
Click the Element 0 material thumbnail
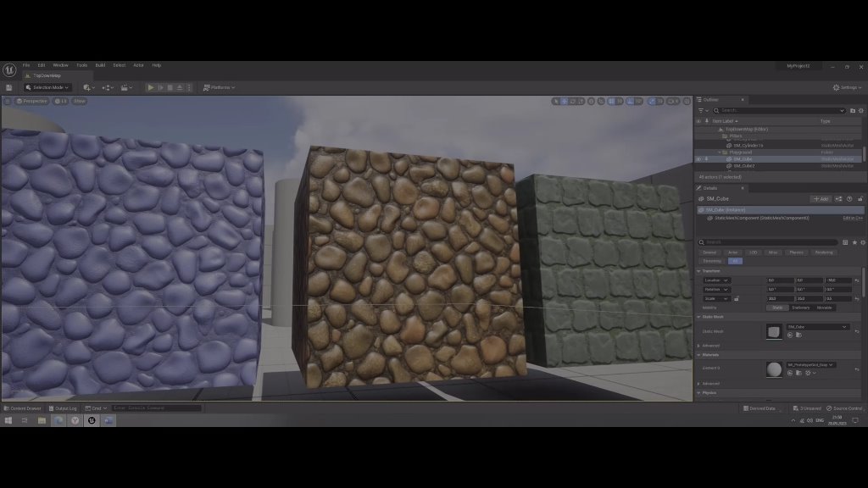(774, 369)
